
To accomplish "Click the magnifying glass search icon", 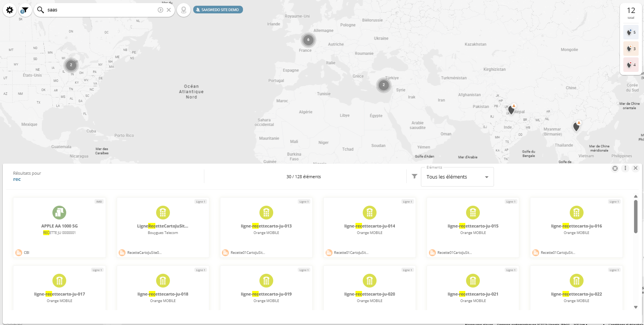I will (41, 10).
